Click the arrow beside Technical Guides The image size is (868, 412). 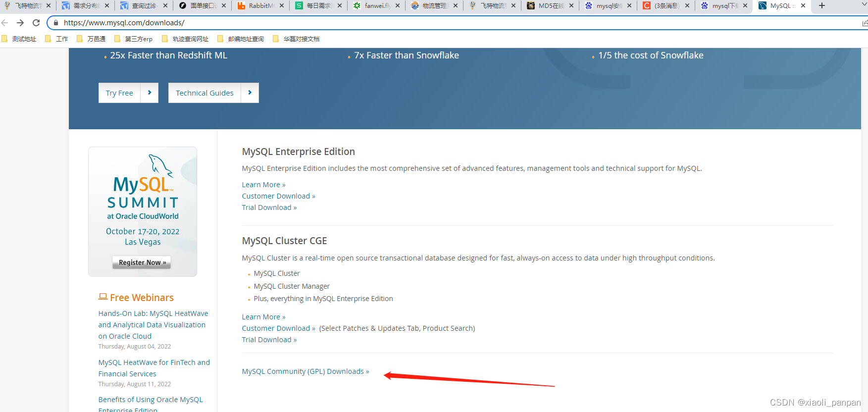pos(250,93)
